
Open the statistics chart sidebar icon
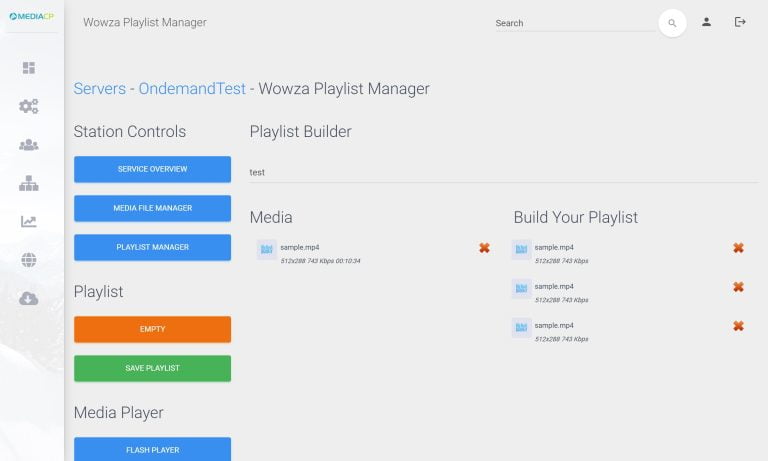coord(29,222)
